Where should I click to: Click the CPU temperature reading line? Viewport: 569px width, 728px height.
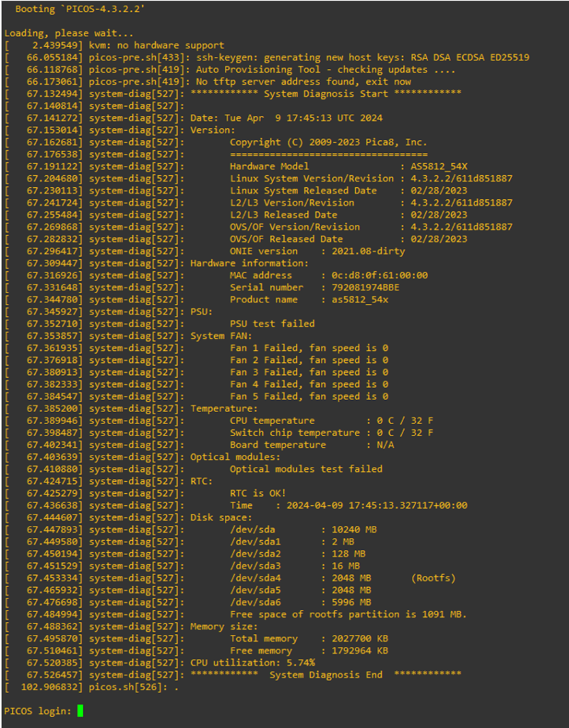pos(331,420)
